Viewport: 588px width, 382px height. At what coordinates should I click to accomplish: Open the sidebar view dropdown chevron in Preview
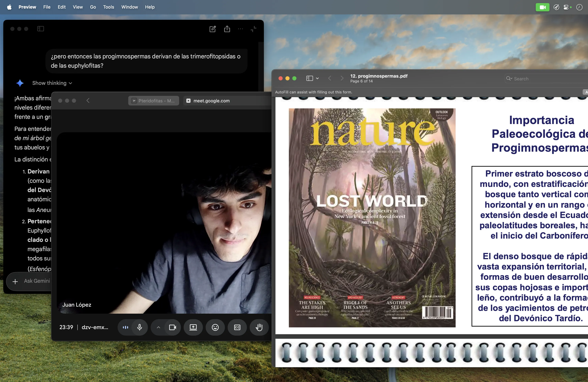(x=318, y=78)
